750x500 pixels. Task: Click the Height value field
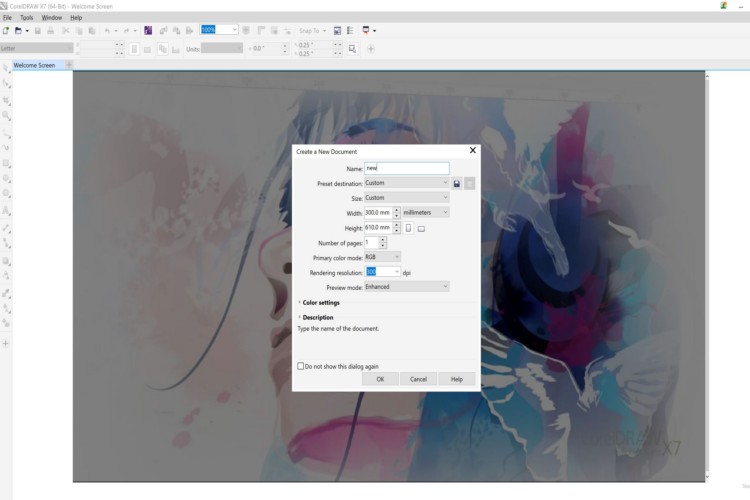378,227
